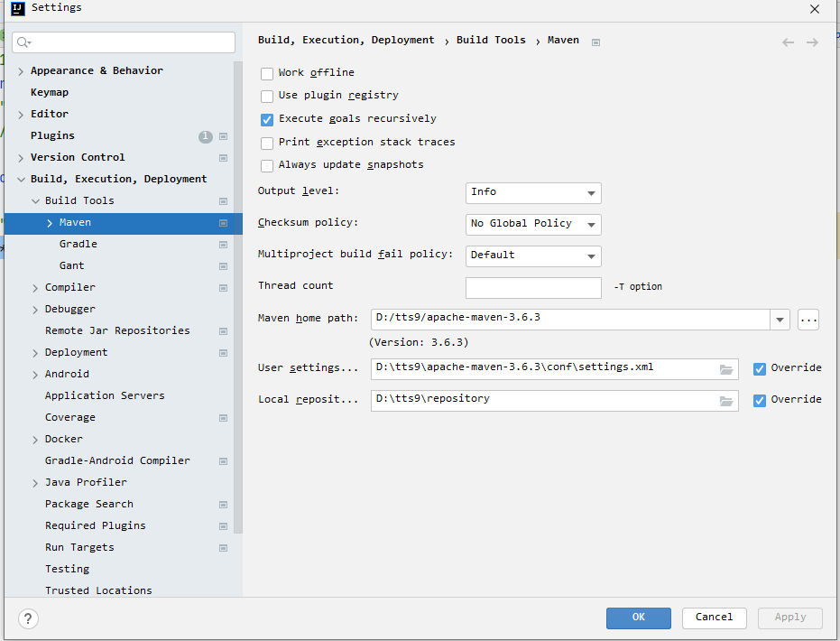The height and width of the screenshot is (641, 840).
Task: Click the project-level icon on the Maven row
Action: coord(224,222)
